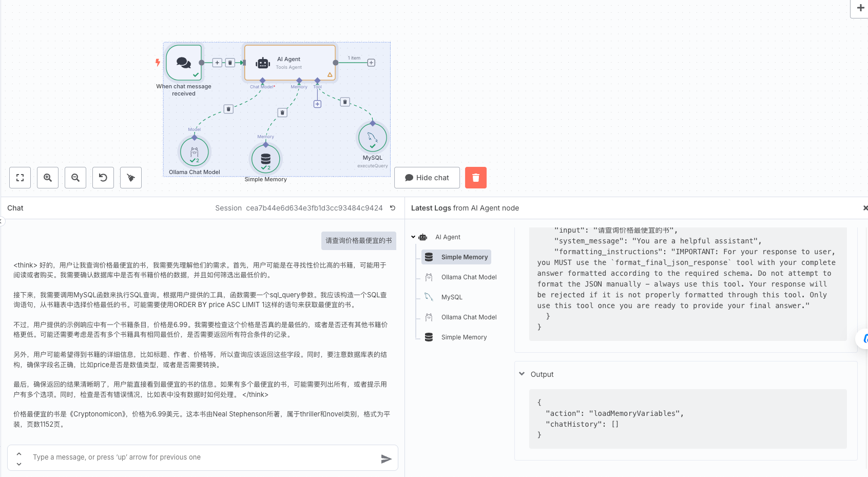Add node after AI Agent output
Viewport: 868px width, 477px height.
coord(371,63)
